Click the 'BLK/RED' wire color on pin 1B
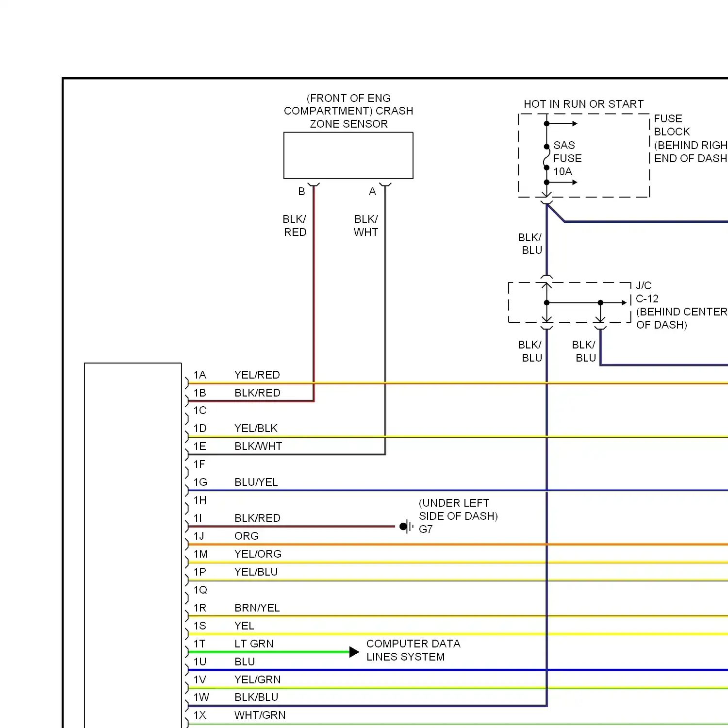 pyautogui.click(x=257, y=393)
